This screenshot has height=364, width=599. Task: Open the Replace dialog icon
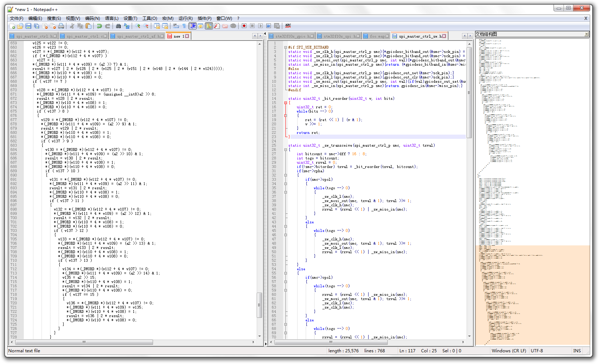pyautogui.click(x=126, y=26)
